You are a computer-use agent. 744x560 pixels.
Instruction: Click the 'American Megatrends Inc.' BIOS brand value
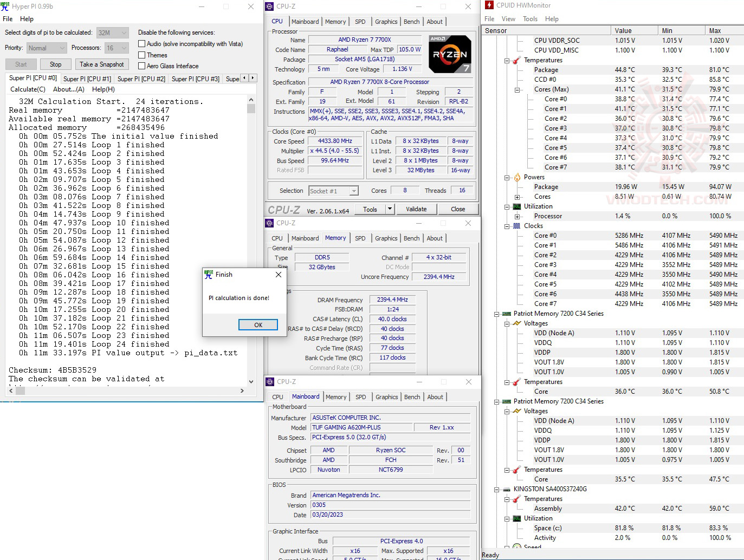click(x=390, y=496)
